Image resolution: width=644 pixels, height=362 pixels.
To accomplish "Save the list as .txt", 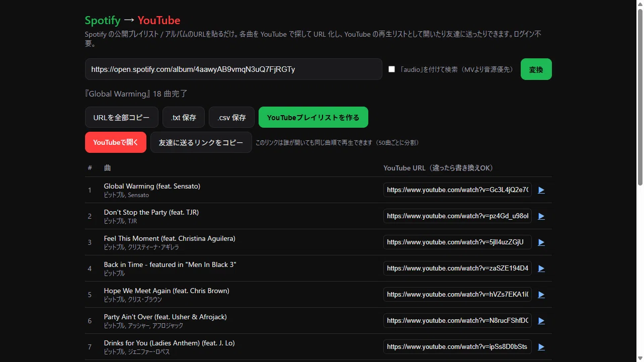I will [x=184, y=117].
